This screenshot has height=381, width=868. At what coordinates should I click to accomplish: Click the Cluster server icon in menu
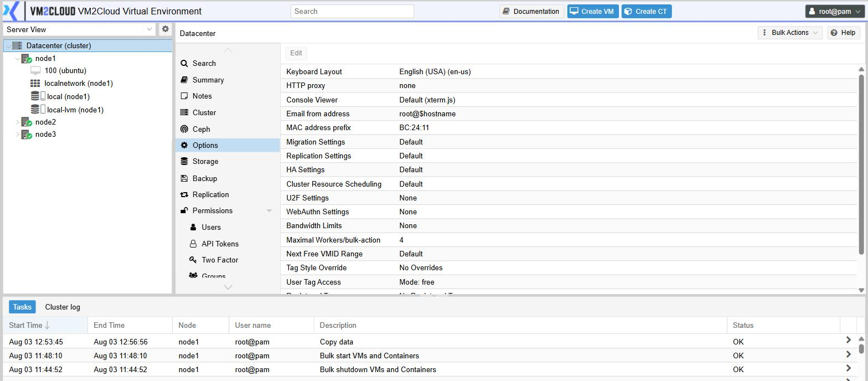tap(184, 112)
